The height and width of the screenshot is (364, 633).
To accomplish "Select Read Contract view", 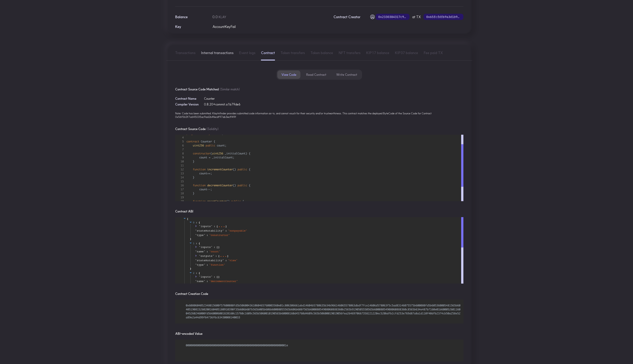I will [x=316, y=75].
